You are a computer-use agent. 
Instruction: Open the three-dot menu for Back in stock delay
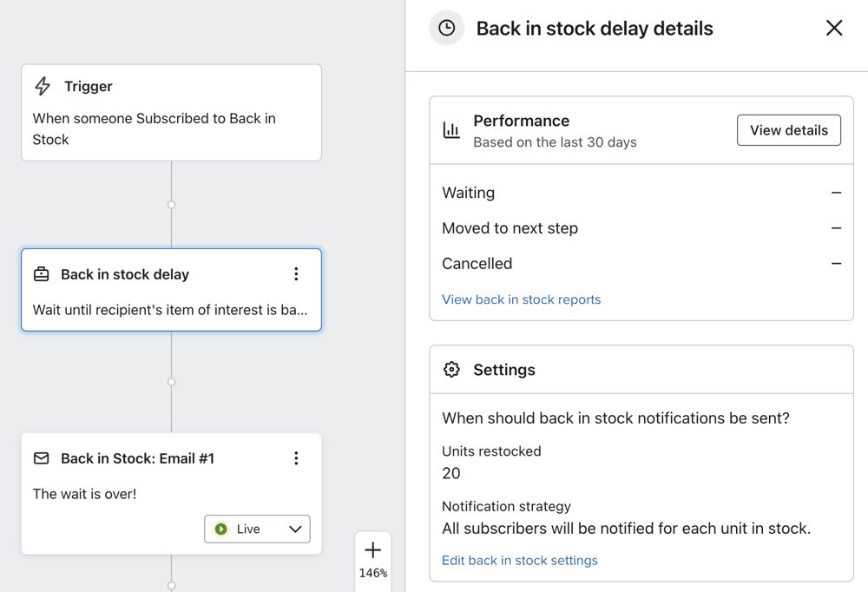coord(296,274)
